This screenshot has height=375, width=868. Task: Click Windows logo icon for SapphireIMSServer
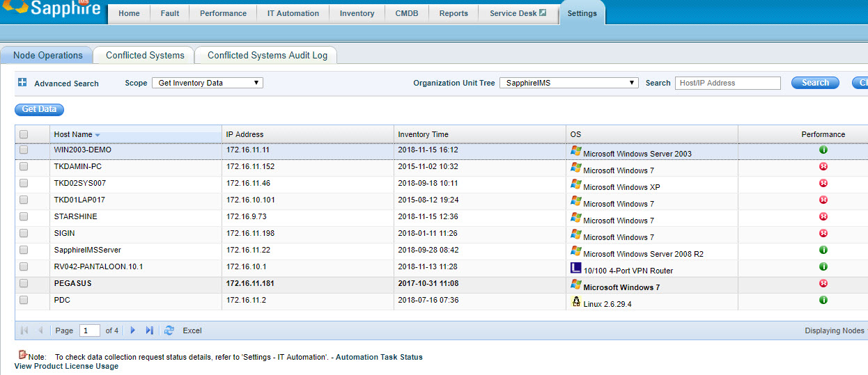[x=575, y=251]
